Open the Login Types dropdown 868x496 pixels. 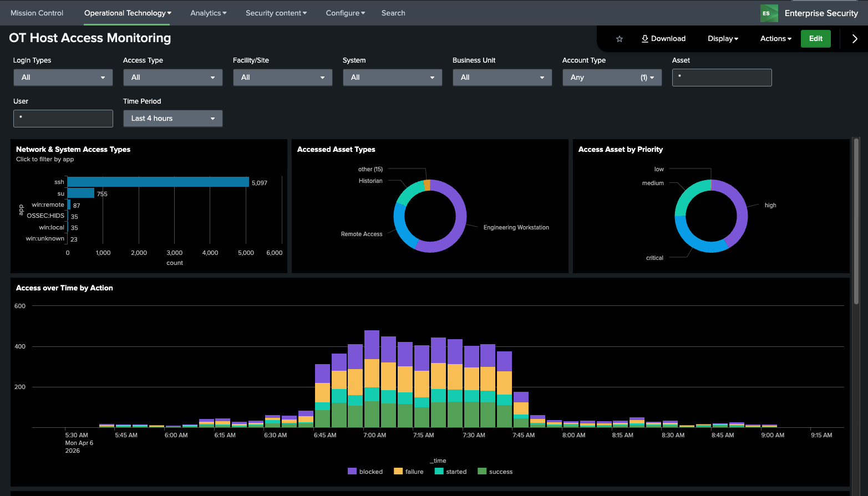63,78
